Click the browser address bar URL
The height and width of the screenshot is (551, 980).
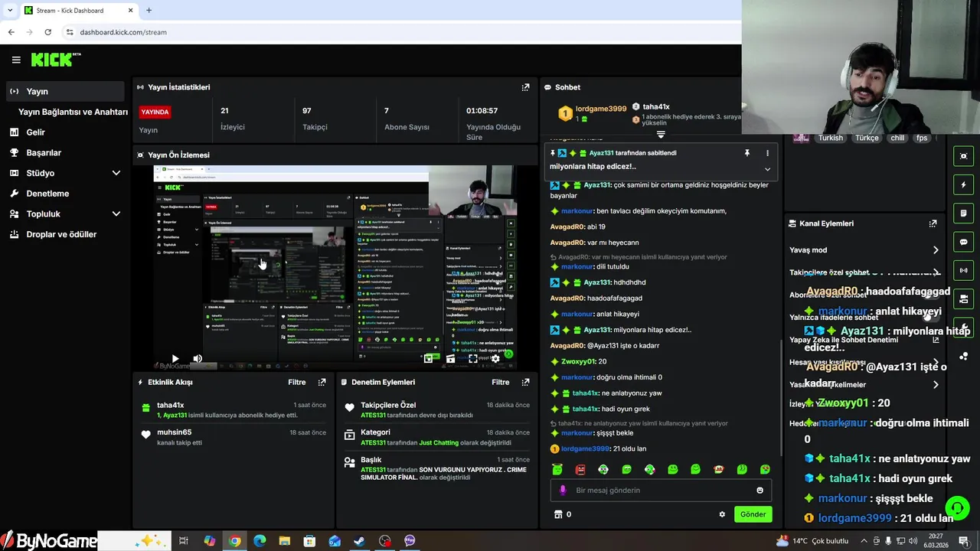pyautogui.click(x=123, y=32)
